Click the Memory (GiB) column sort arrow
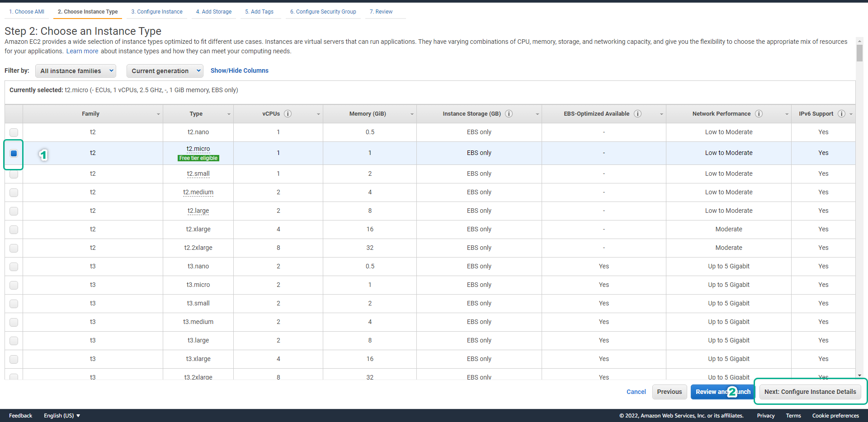The image size is (868, 422). coord(412,114)
